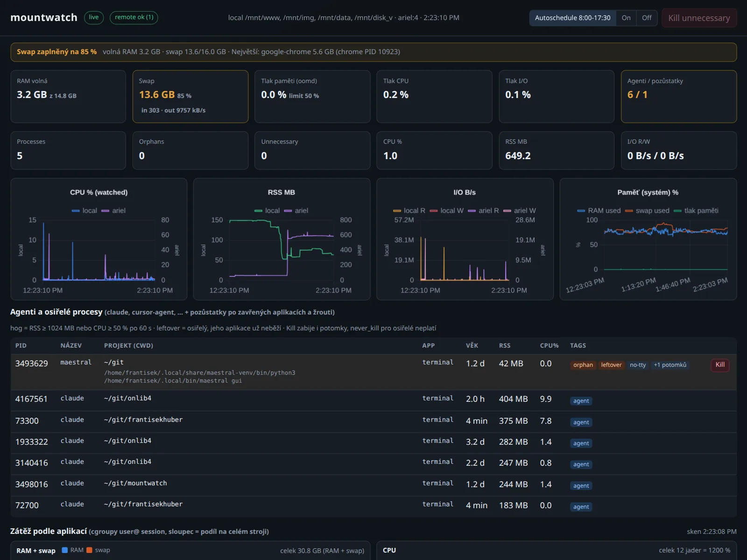747x560 pixels.
Task: Toggle local R series in I/O chart
Action: click(409, 210)
